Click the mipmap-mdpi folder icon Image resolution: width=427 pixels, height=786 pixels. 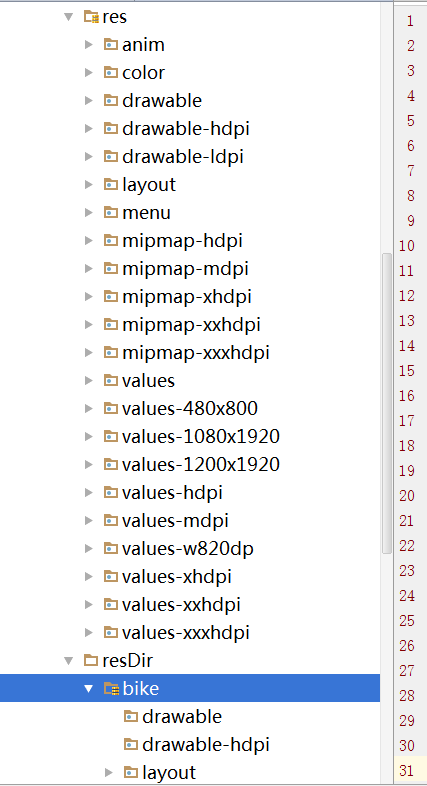click(111, 269)
